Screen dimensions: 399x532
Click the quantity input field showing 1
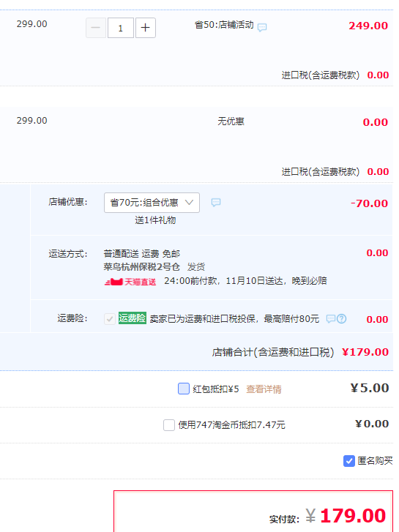click(x=121, y=28)
